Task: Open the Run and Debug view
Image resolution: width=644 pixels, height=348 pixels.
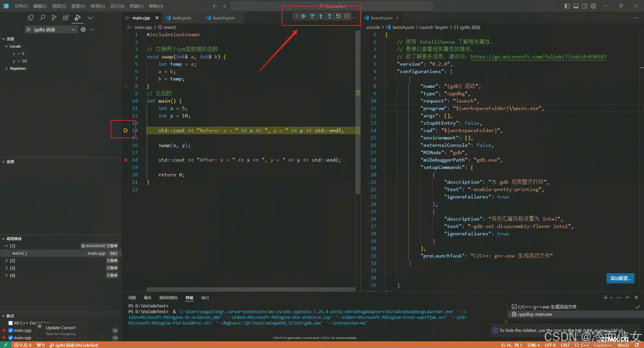Action: click(78, 18)
